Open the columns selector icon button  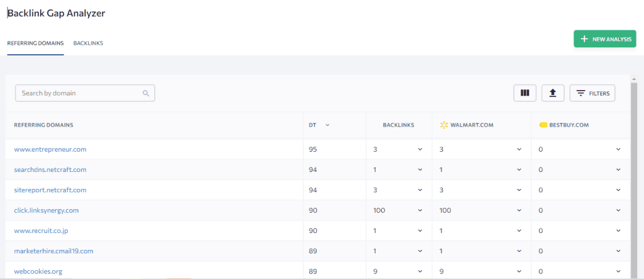pyautogui.click(x=525, y=93)
